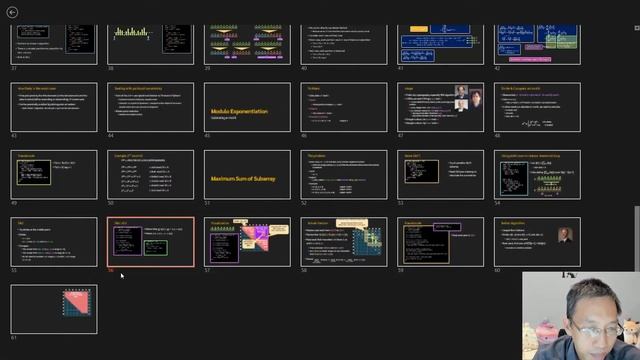
Task: Select slide 46 thumbnail
Action: (x=344, y=107)
